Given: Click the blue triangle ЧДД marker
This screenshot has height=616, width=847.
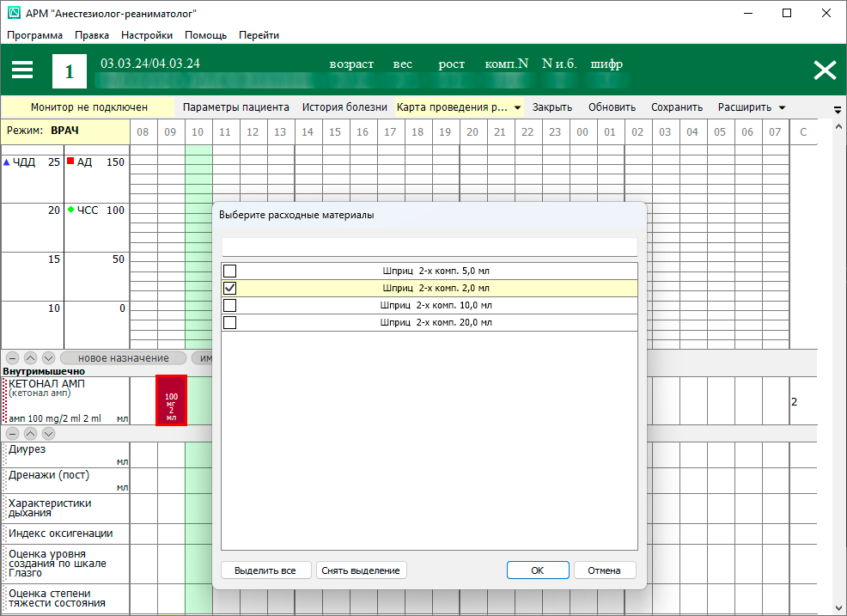Looking at the screenshot, I should pyautogui.click(x=7, y=162).
